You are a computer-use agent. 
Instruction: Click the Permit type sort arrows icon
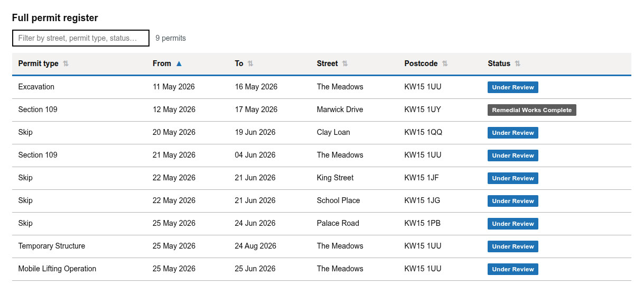[x=66, y=63]
